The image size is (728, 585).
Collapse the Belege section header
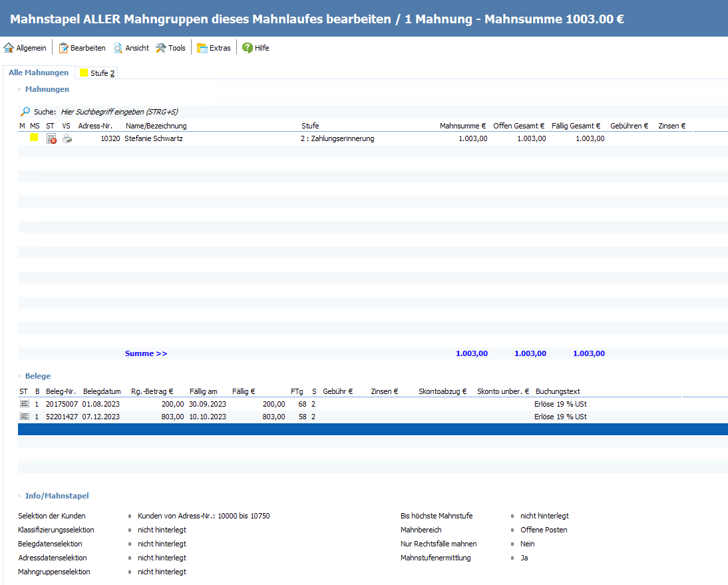click(x=37, y=376)
